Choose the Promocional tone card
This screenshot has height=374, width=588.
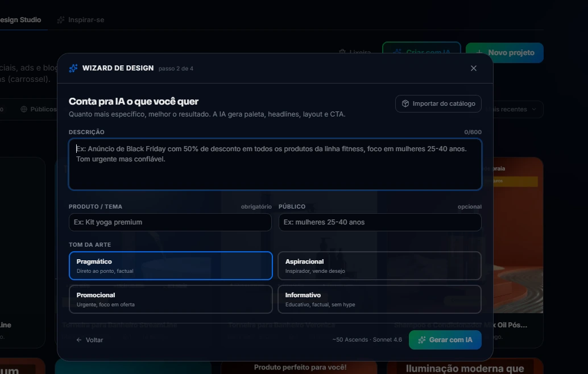click(x=171, y=299)
